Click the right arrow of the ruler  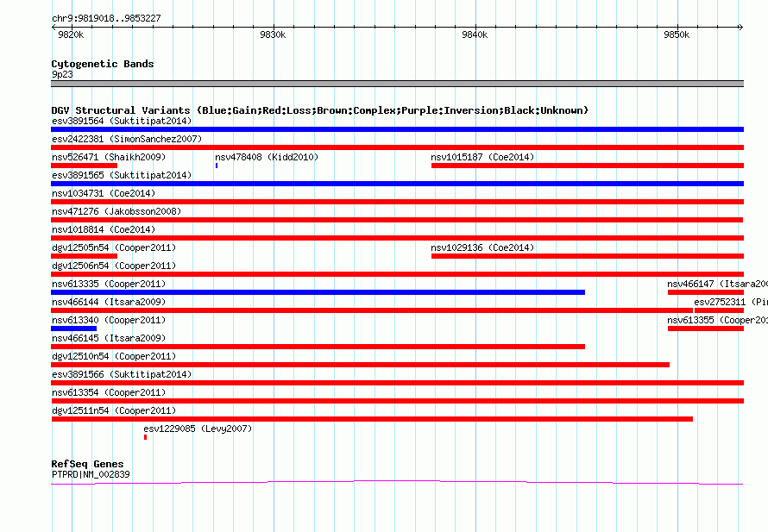point(740,27)
